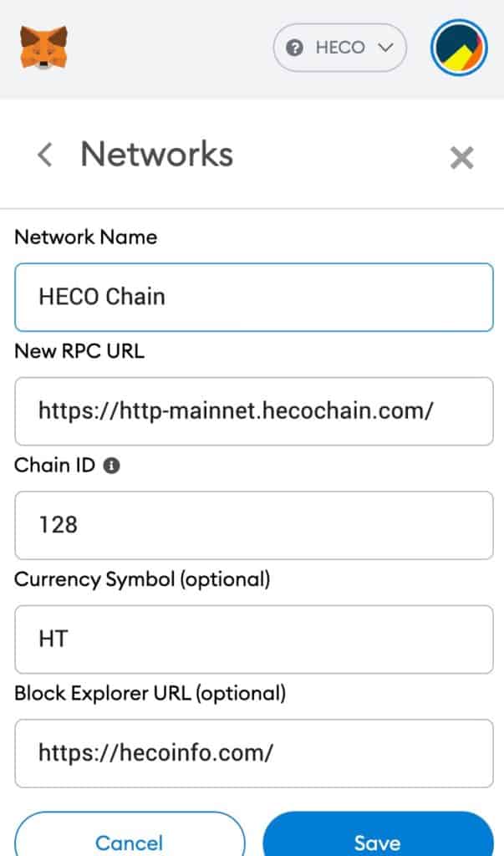
Task: Go back using the arrow beside Networks
Action: pos(45,155)
